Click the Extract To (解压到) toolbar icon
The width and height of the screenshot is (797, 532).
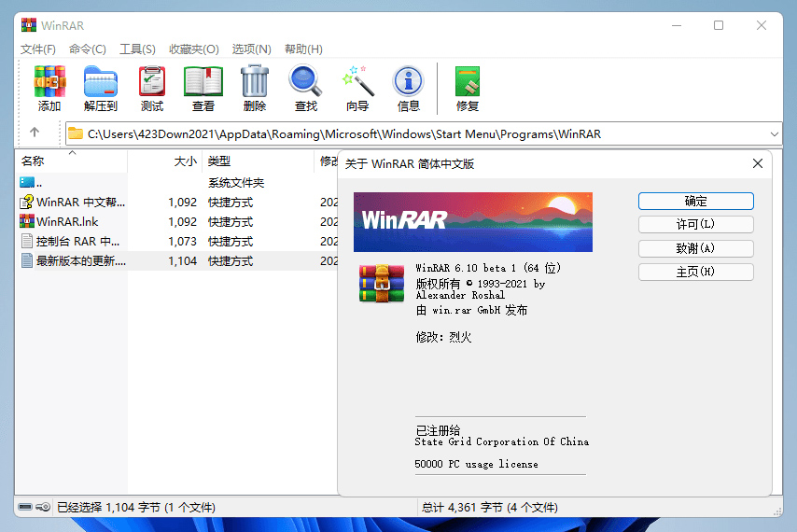[x=100, y=83]
